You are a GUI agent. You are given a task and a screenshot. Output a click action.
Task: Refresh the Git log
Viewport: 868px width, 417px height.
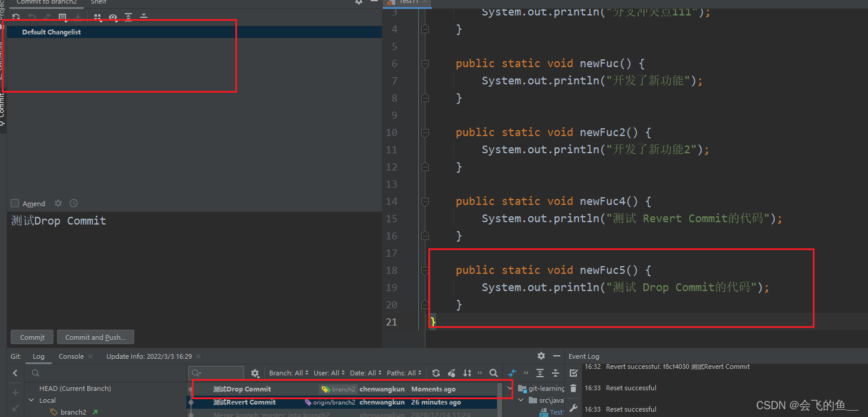(x=436, y=373)
